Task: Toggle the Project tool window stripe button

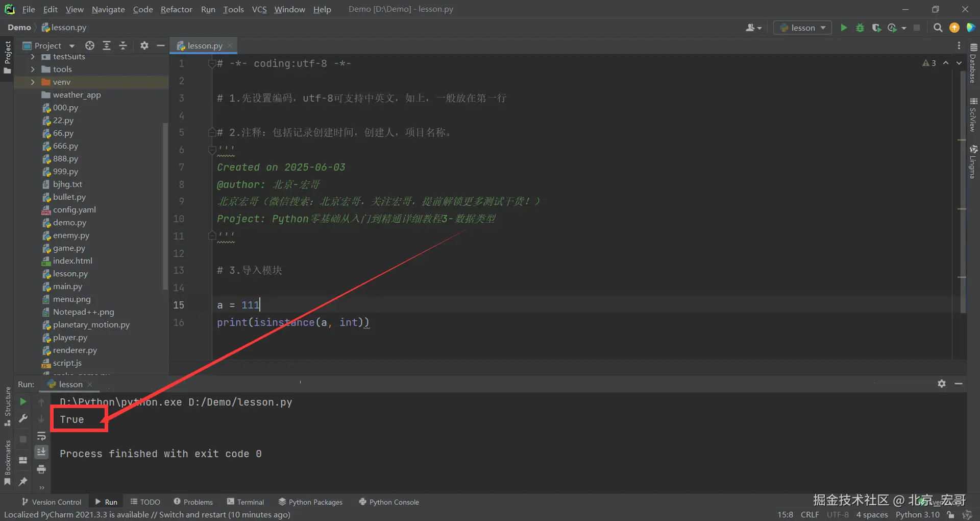Action: point(7,57)
